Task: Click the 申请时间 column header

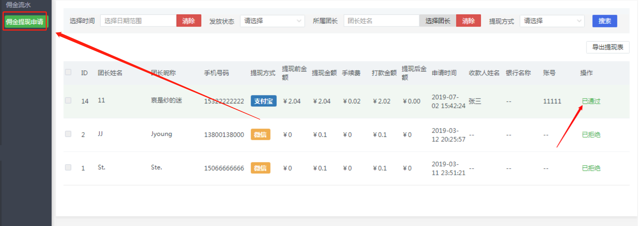Action: (444, 73)
